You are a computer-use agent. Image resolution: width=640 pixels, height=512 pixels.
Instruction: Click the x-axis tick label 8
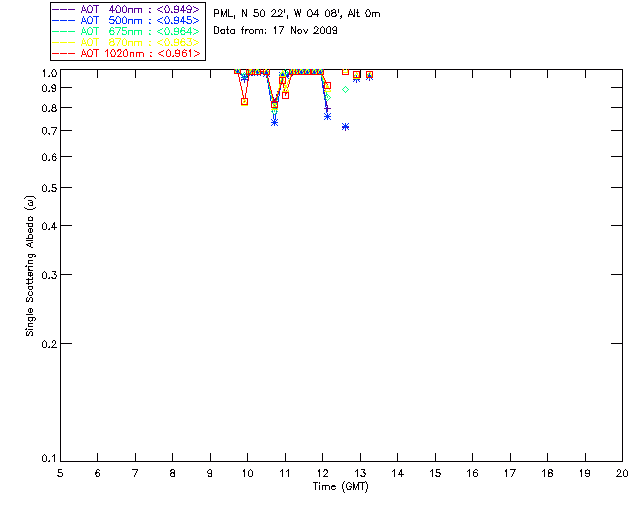coord(173,473)
